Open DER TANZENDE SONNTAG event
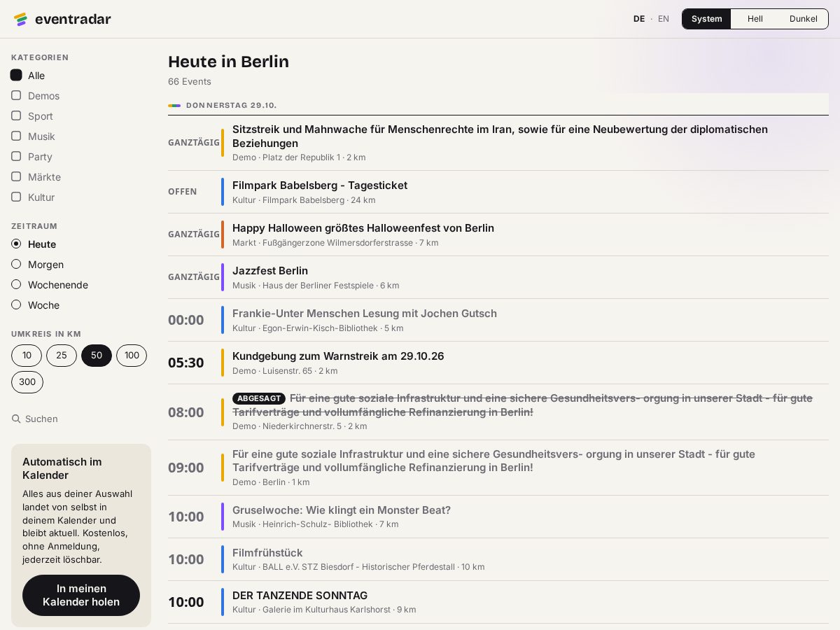840x630 pixels. pyautogui.click(x=498, y=602)
